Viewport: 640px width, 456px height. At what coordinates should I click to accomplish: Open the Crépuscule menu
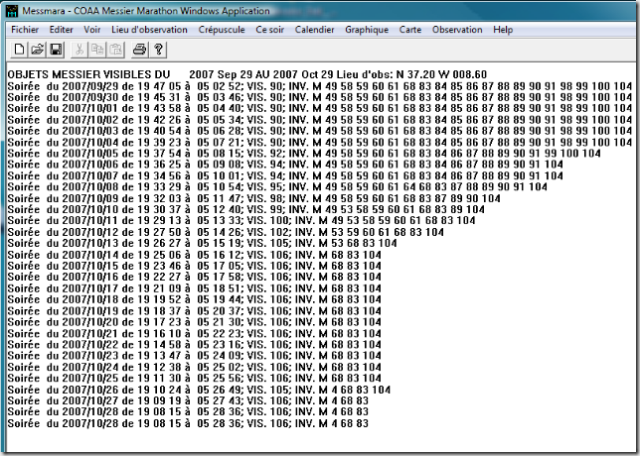click(x=224, y=30)
